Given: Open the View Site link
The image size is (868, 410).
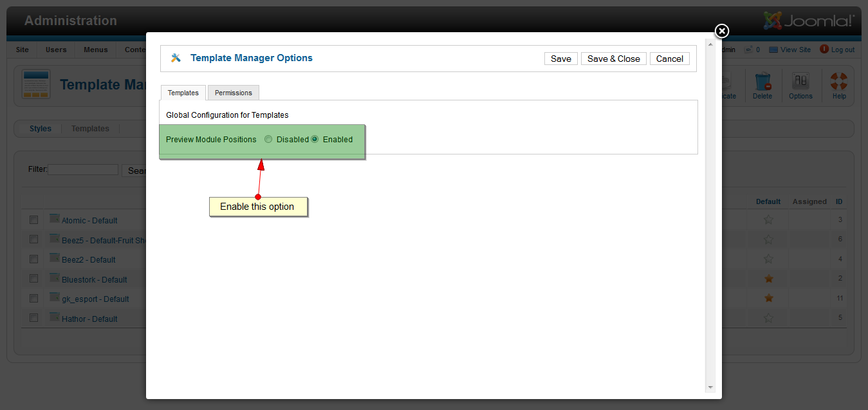Looking at the screenshot, I should (795, 50).
